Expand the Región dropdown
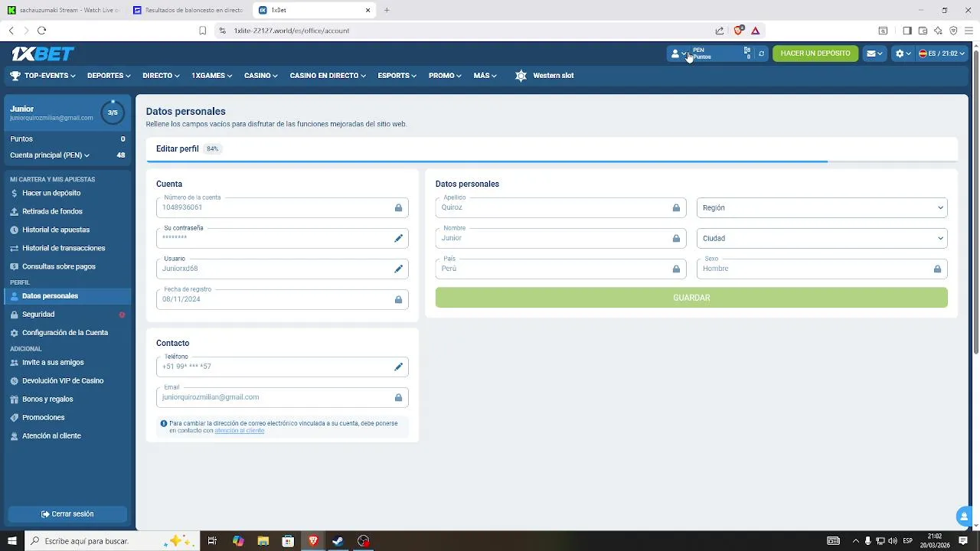Viewport: 980px width, 551px height. click(822, 207)
